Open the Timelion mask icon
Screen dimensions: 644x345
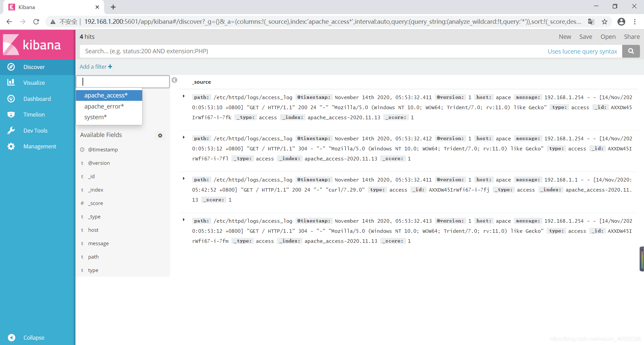pyautogui.click(x=11, y=115)
